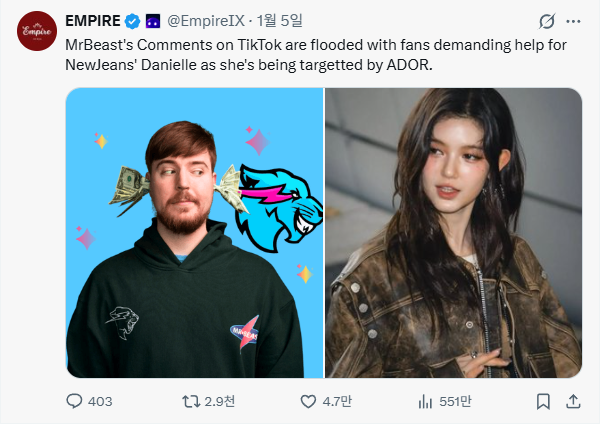Click the Grok explain slashed-circle icon

[x=547, y=21]
